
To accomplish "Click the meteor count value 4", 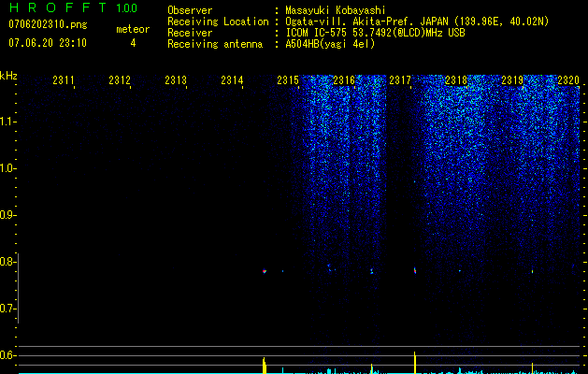I will (133, 43).
